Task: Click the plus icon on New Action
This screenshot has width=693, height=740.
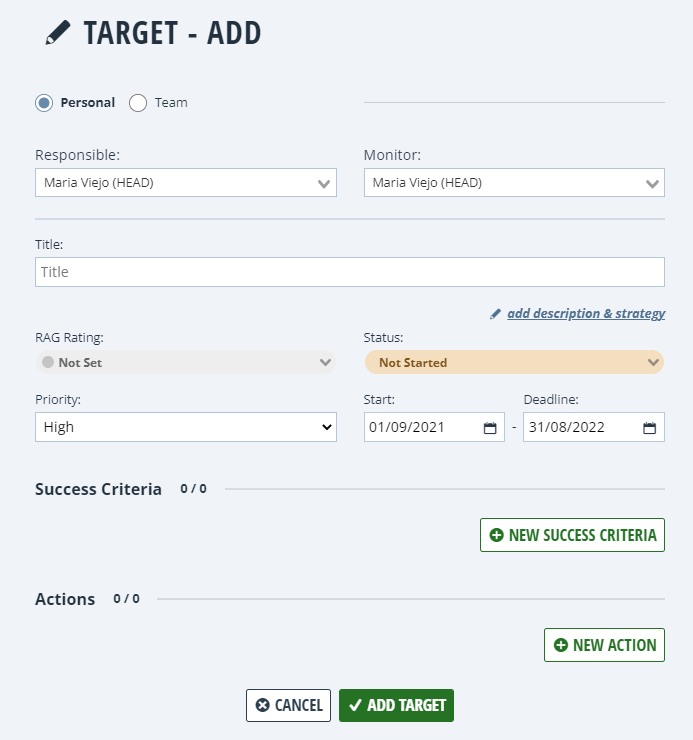Action: pyautogui.click(x=560, y=645)
